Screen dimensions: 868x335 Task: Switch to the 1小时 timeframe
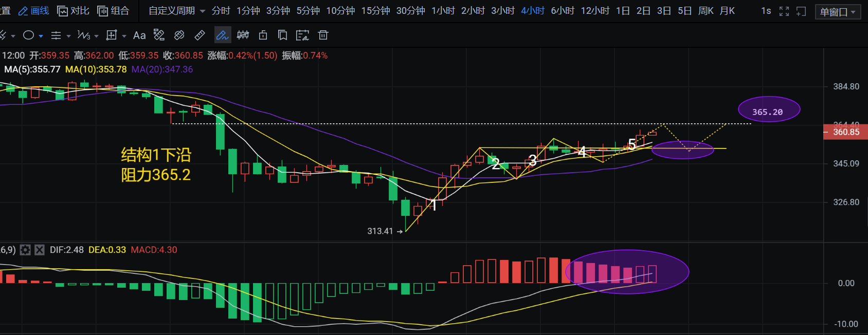443,11
